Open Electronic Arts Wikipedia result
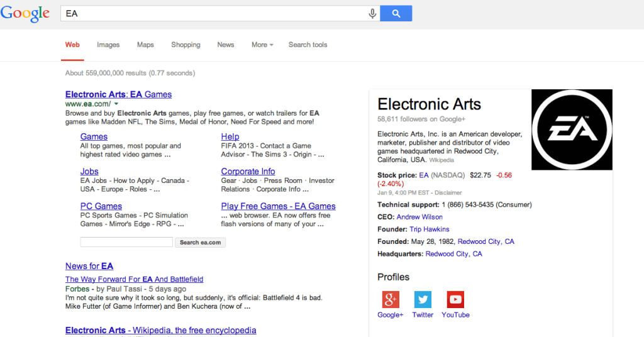 (x=160, y=330)
